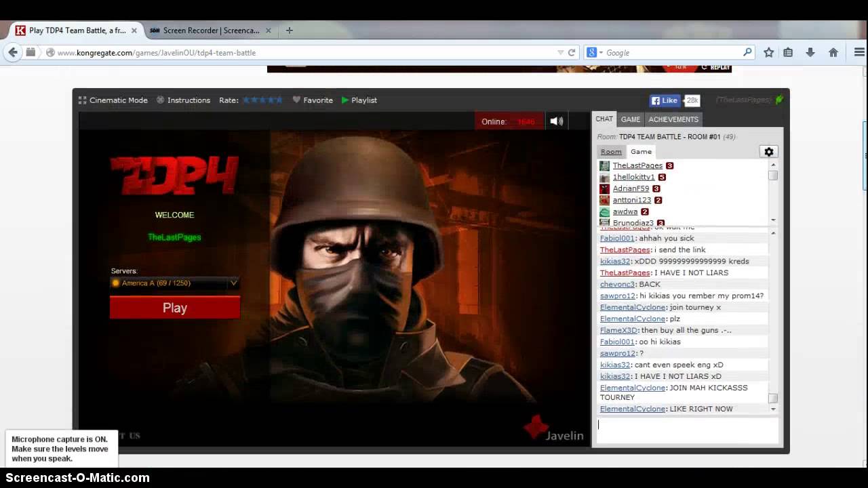Click 1hellokitty1 avatar thumbnail

[604, 177]
